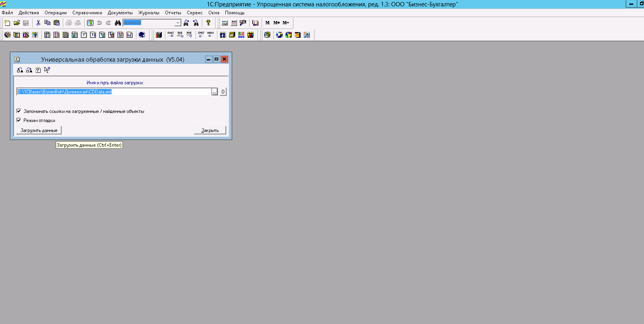Click the Open file folder icon

[x=17, y=23]
